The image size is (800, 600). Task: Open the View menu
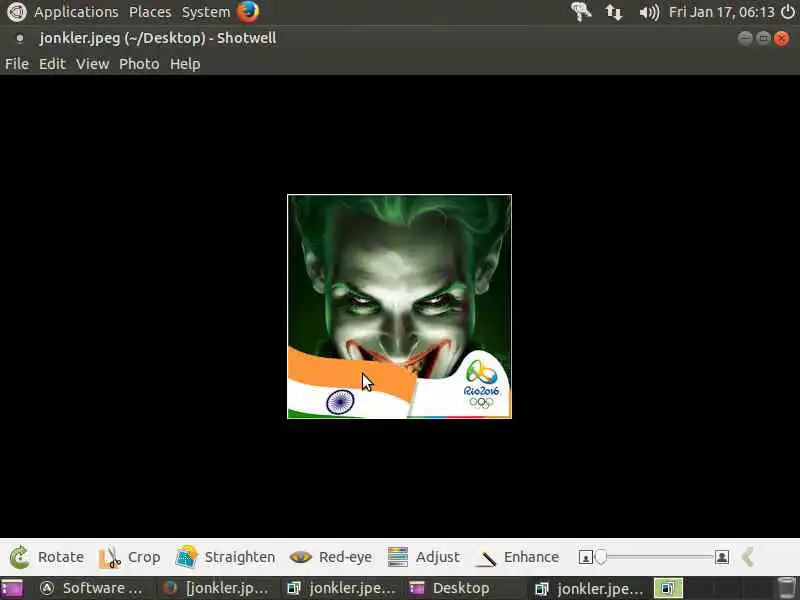(92, 64)
